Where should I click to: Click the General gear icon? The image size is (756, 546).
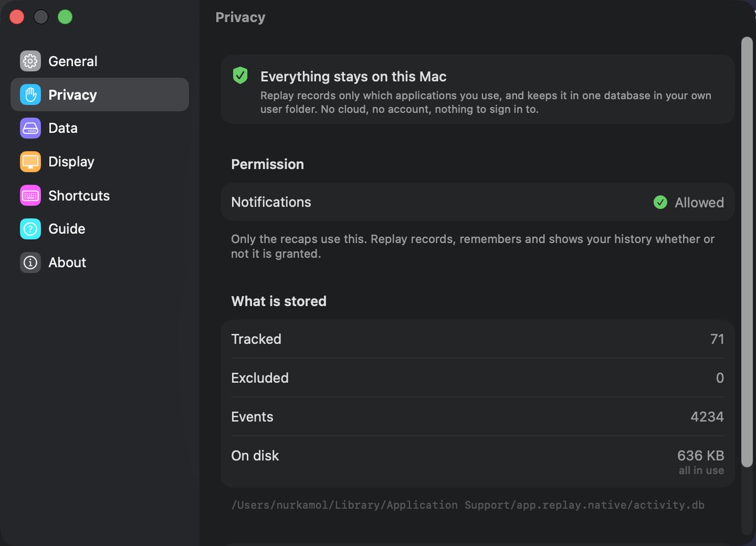pyautogui.click(x=30, y=61)
